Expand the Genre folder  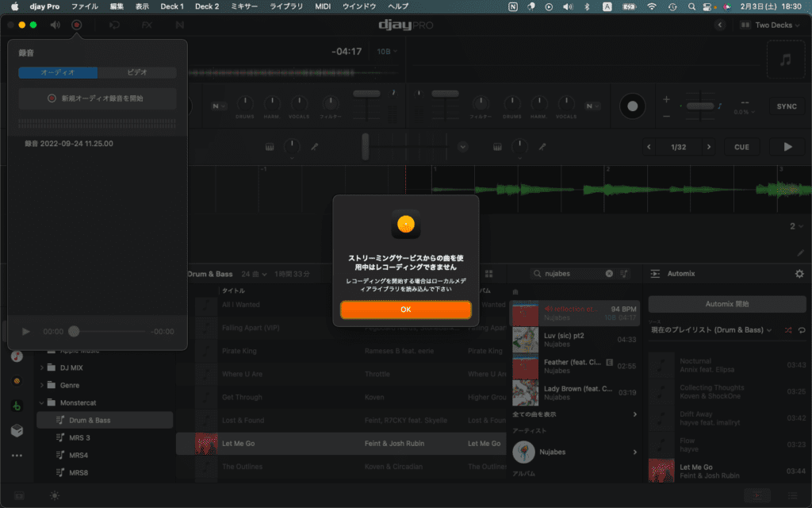coord(42,385)
